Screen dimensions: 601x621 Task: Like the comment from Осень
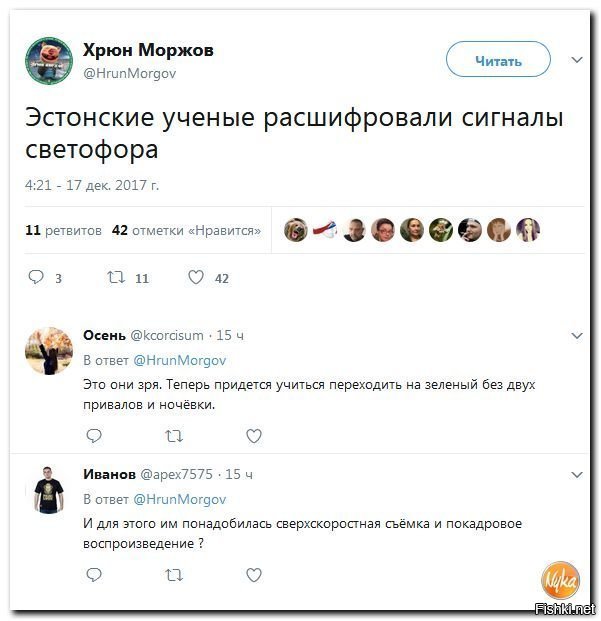tap(254, 436)
